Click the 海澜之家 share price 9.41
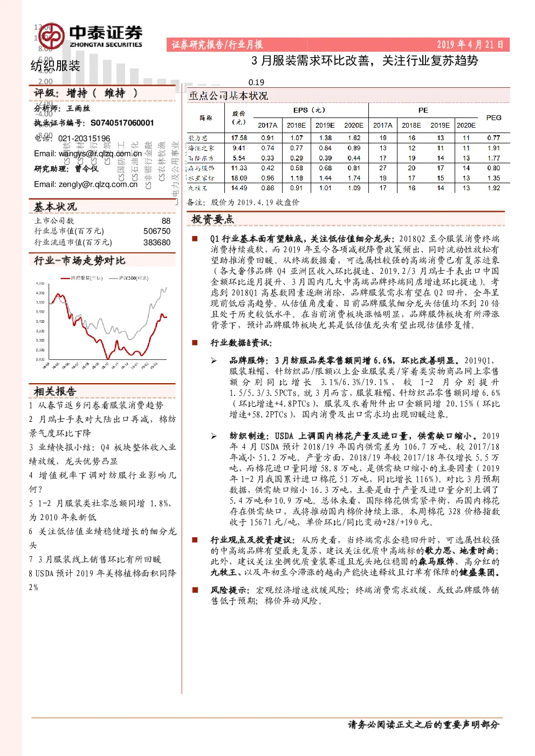The width and height of the screenshot is (535, 756). 239,148
